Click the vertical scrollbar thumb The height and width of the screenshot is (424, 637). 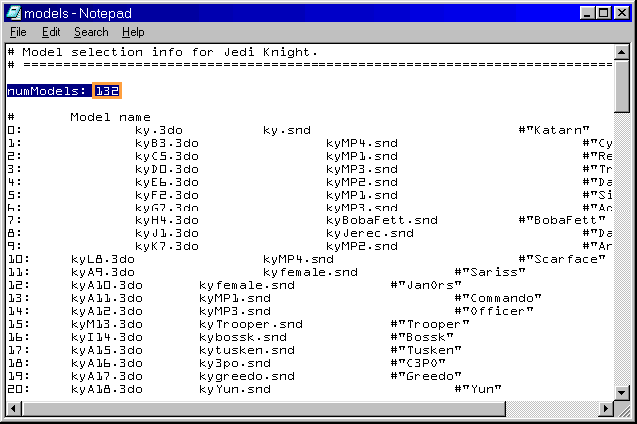pos(622,86)
